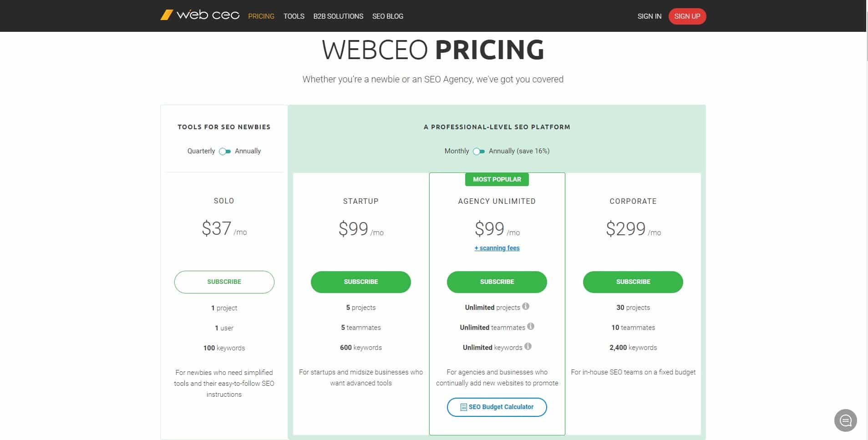Open the live chat bubble icon
This screenshot has width=868, height=440.
point(845,420)
